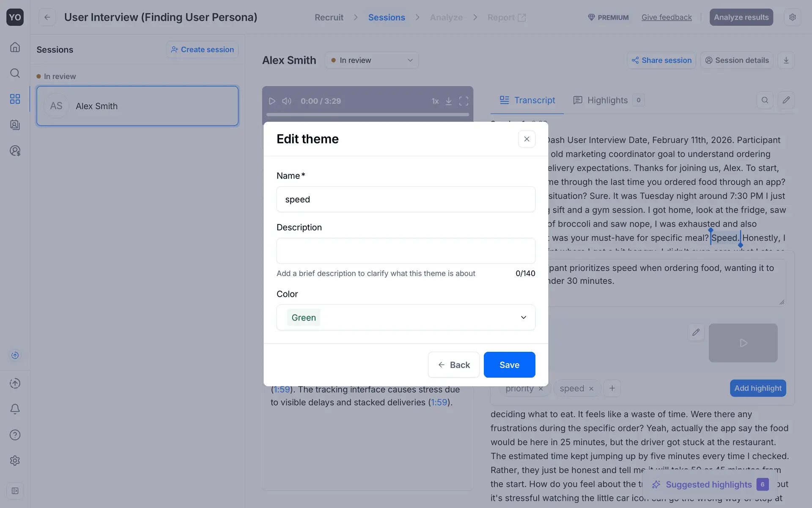Viewport: 812px width, 508px height.
Task: Click the home icon in sidebar
Action: (15, 47)
